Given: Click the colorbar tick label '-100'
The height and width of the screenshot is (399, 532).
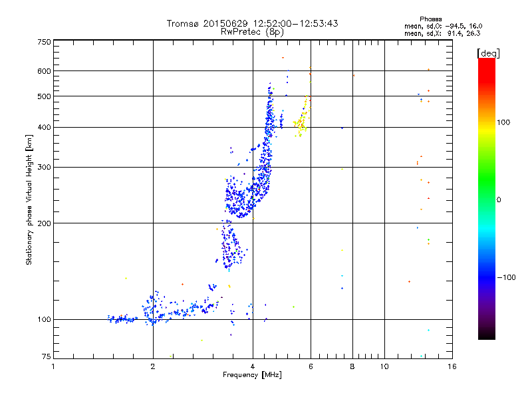Looking at the screenshot, I should click(506, 277).
